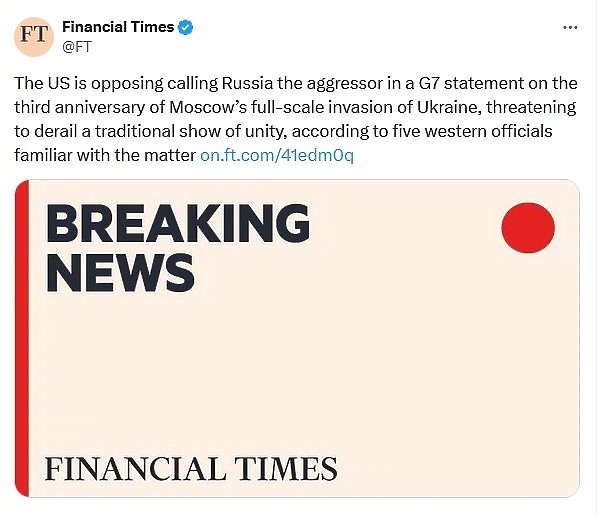This screenshot has width=599, height=515.
Task: Click the BREAKING headline word in the image
Action: pyautogui.click(x=178, y=224)
